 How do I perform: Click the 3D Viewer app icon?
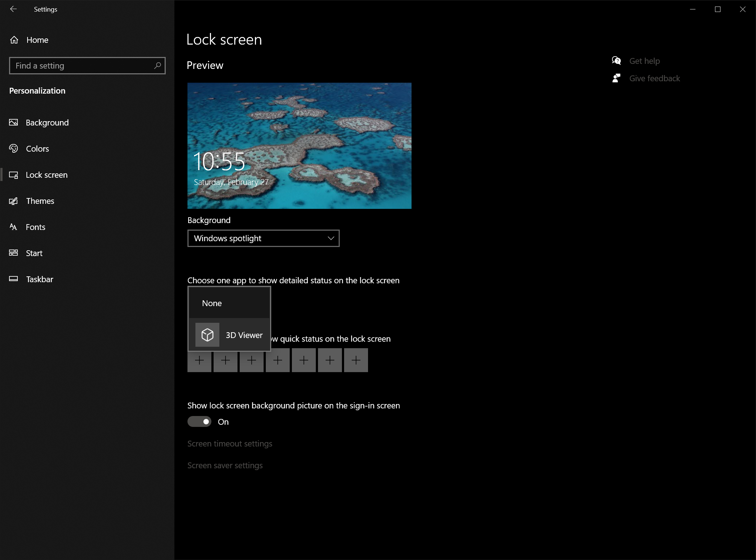207,335
